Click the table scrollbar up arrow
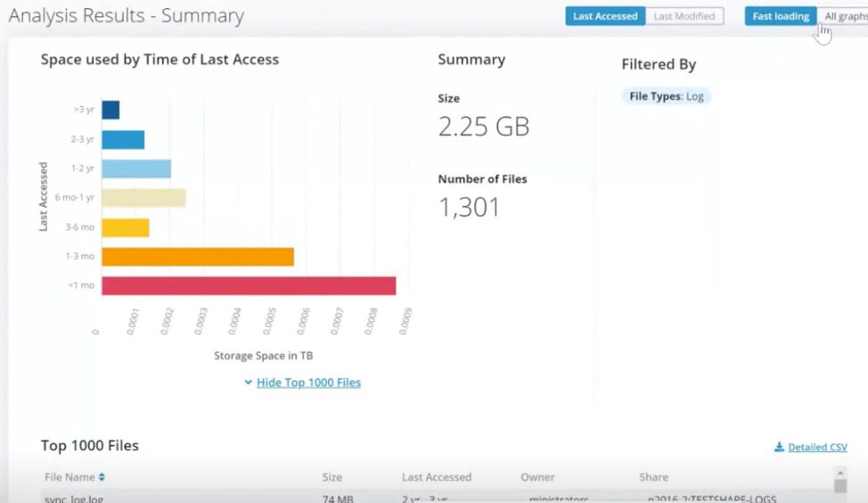This screenshot has width=868, height=503. [x=839, y=473]
